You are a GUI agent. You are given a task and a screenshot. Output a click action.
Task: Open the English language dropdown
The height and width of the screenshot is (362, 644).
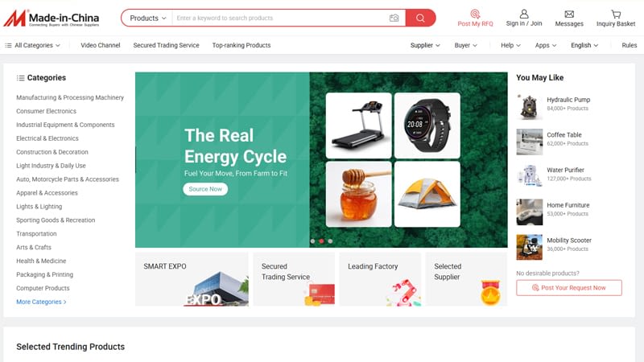(x=584, y=45)
